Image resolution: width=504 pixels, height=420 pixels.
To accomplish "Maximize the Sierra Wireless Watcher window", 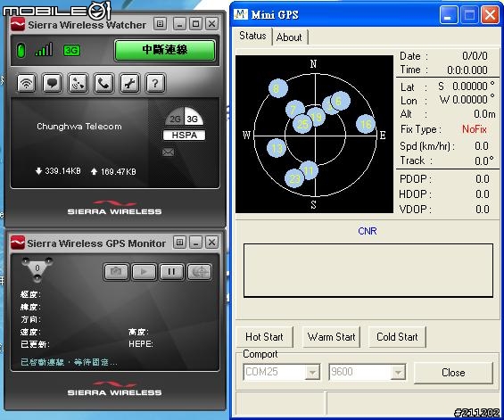I will 195,24.
